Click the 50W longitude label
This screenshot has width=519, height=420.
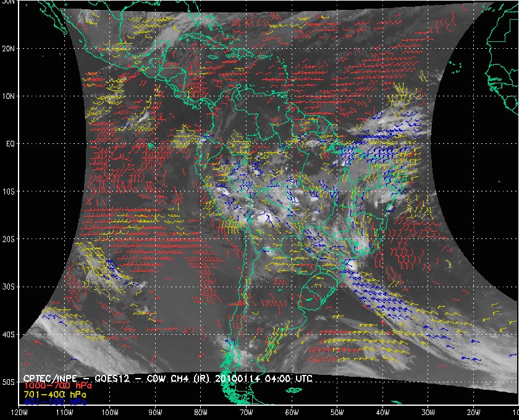337,412
